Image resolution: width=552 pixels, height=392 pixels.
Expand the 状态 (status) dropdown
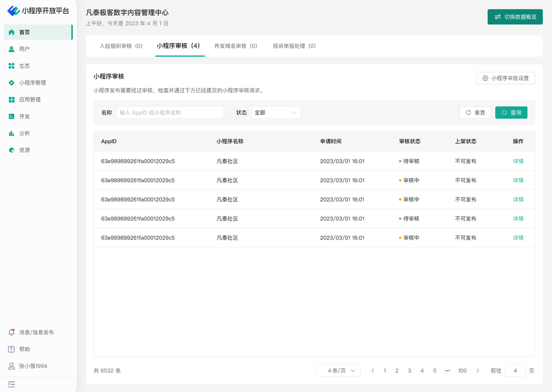[276, 112]
